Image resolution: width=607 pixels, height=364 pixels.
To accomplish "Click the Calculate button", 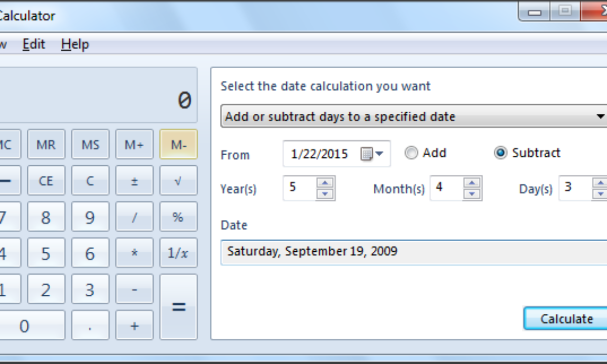I will [x=566, y=319].
